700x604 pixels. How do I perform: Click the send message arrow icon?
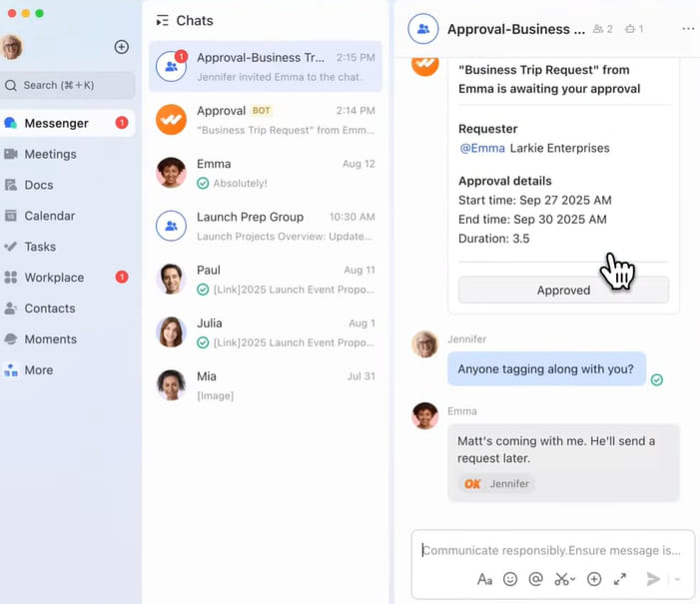(x=653, y=579)
